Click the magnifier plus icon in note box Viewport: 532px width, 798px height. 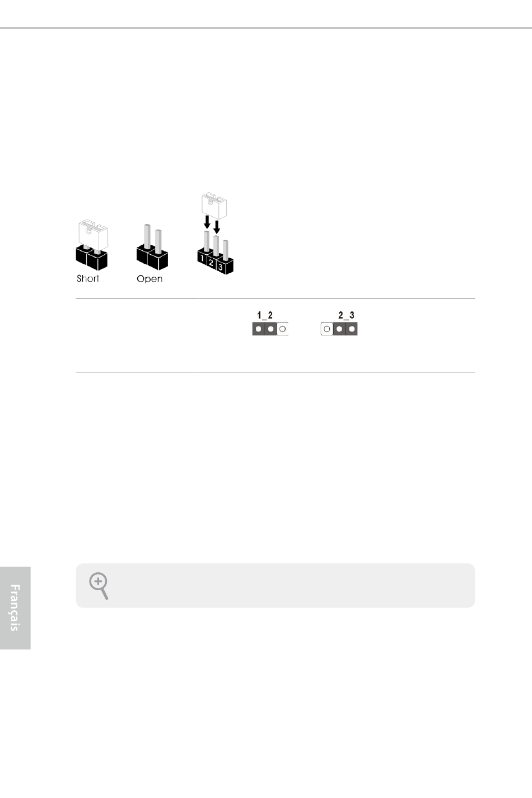[99, 586]
